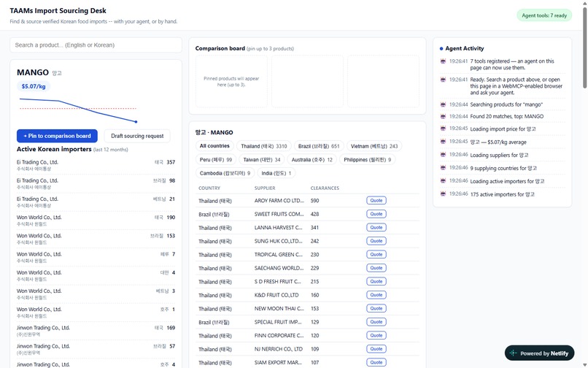
Task: Click Pin to comparison board button
Action: point(57,136)
